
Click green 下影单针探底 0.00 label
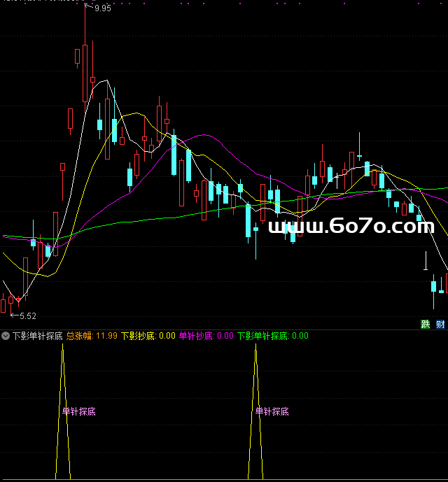click(273, 336)
